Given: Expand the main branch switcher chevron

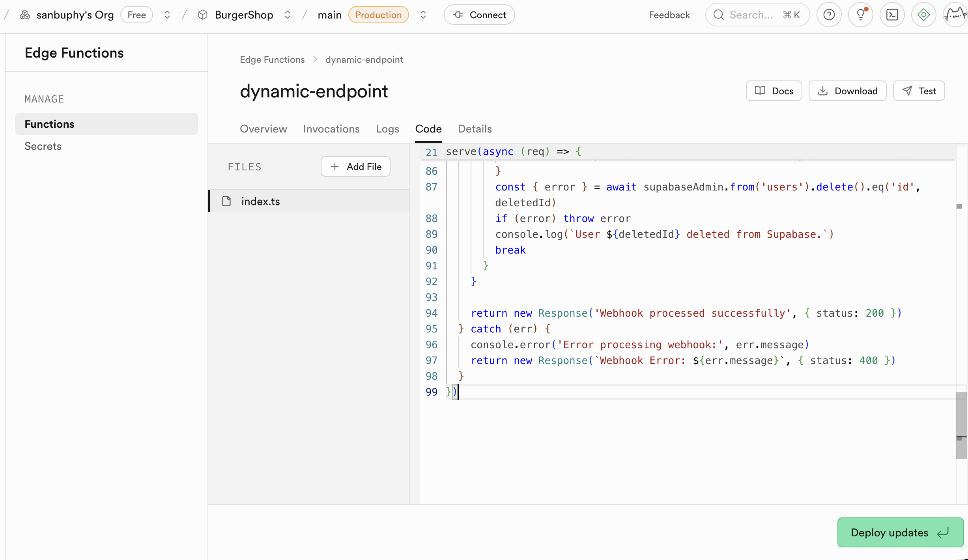Looking at the screenshot, I should coord(423,15).
